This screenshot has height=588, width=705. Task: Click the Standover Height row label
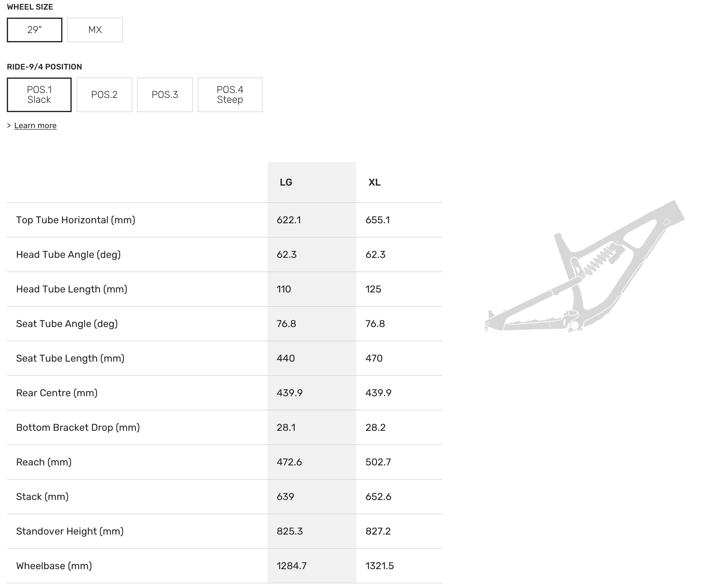click(x=70, y=531)
